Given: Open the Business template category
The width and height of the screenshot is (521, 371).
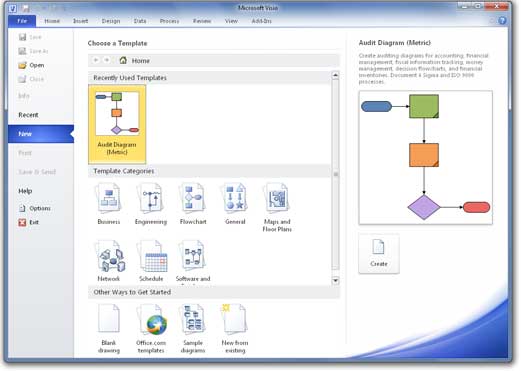Looking at the screenshot, I should tap(109, 204).
